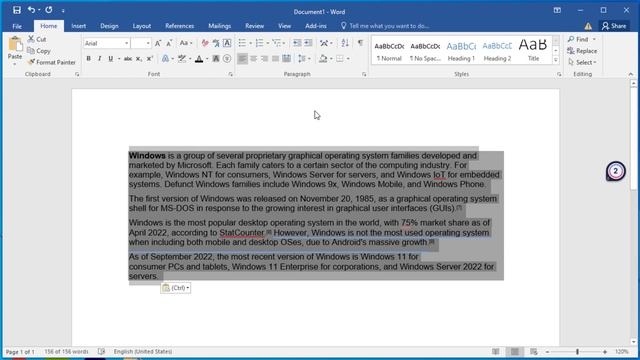
Task: Click the zoom in plus button
Action: pyautogui.click(x=605, y=351)
